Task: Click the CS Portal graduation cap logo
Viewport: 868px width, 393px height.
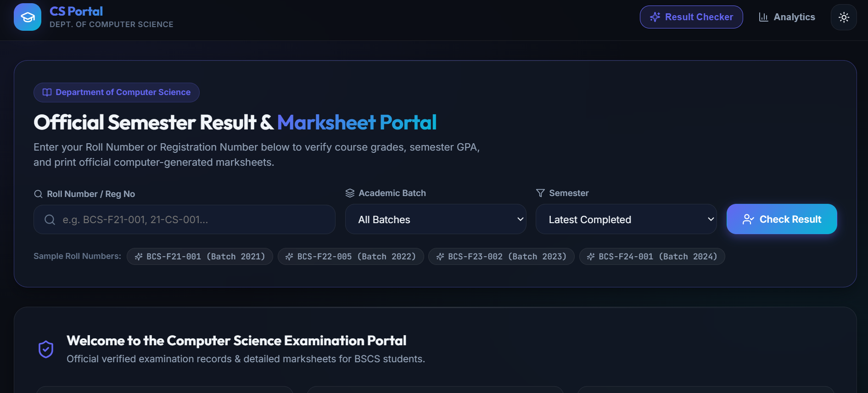Action: pyautogui.click(x=28, y=17)
